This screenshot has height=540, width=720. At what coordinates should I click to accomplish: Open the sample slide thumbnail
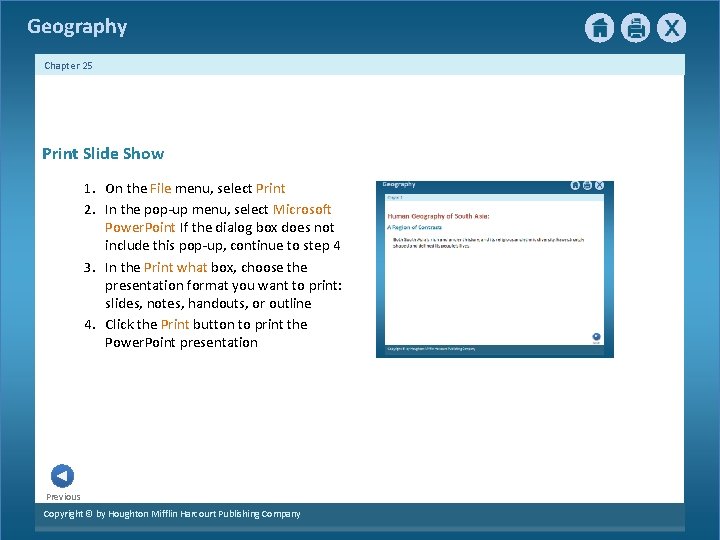pos(495,269)
